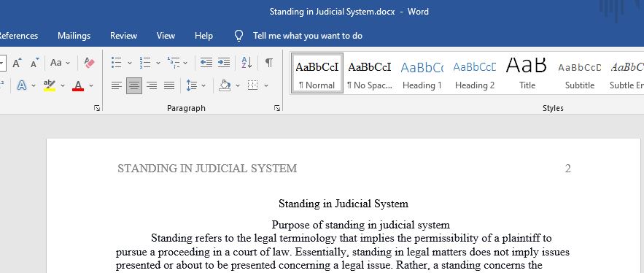Open the Change Case dropdown
Screen dimensions: 644x273
pyautogui.click(x=60, y=63)
